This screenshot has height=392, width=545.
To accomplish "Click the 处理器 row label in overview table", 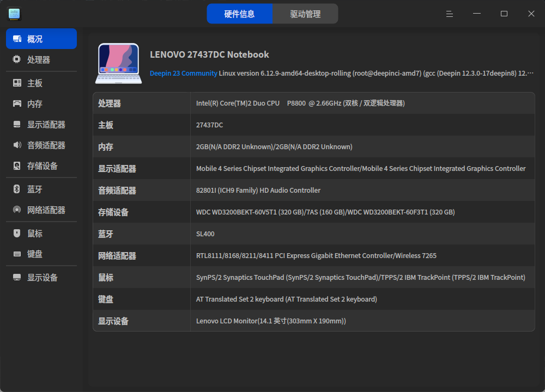I will point(110,103).
